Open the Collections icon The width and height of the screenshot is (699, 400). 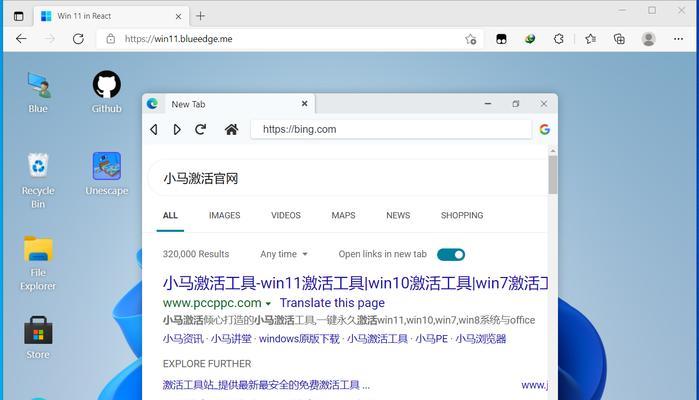coord(619,39)
